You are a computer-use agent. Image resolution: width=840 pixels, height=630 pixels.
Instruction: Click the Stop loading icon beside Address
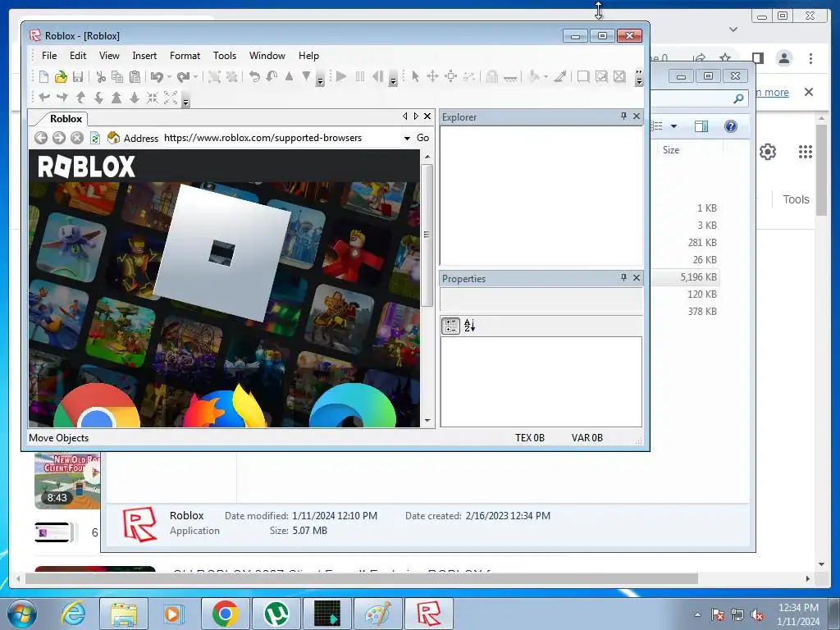(x=77, y=138)
